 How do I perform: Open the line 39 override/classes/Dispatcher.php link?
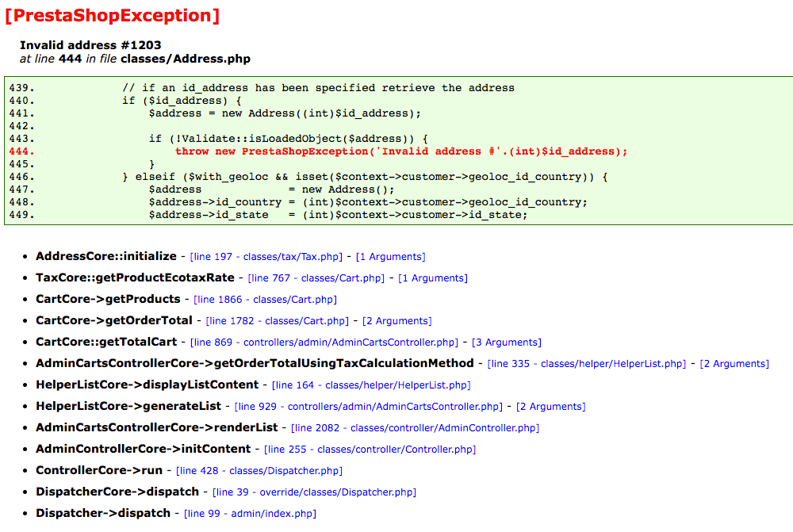314,492
